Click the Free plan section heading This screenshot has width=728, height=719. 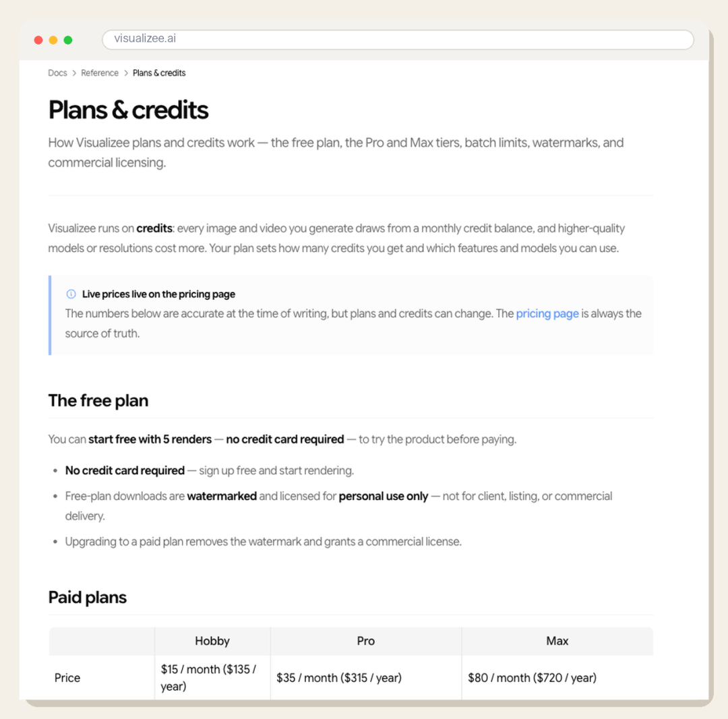point(98,400)
